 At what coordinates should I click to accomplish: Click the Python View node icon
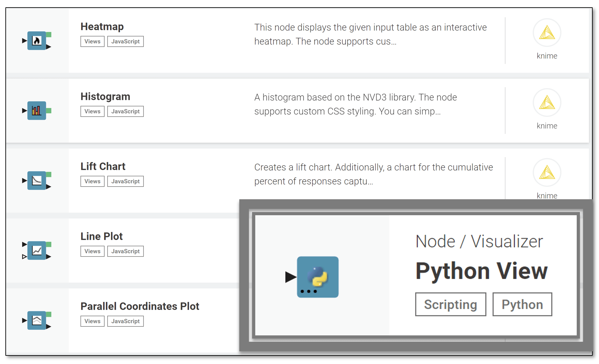point(317,277)
